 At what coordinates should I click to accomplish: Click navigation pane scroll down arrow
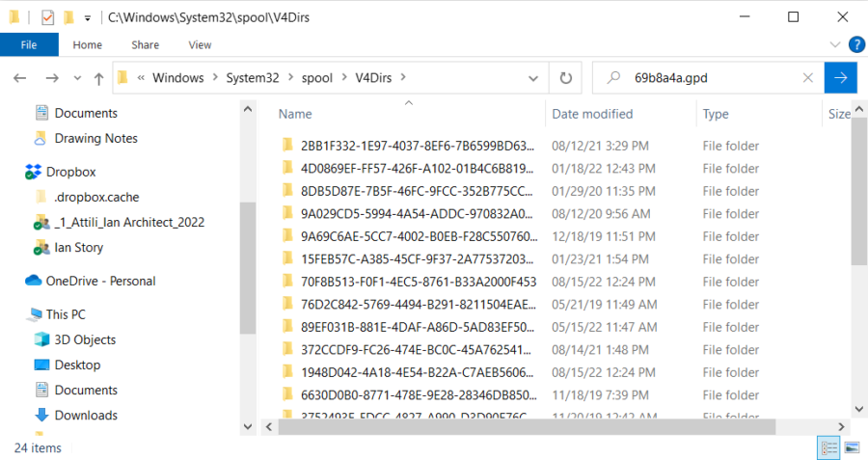(x=248, y=427)
